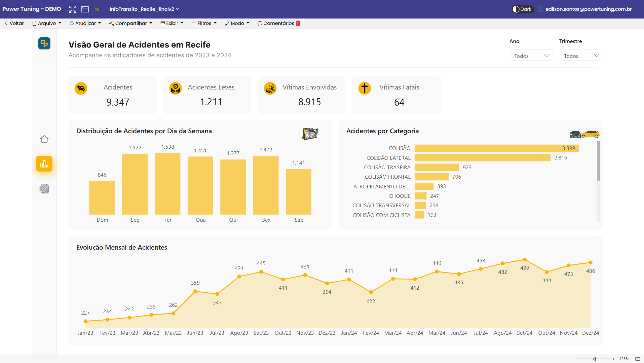Click the fit-to-page icon in status bar
644x363 pixels.
(637, 359)
